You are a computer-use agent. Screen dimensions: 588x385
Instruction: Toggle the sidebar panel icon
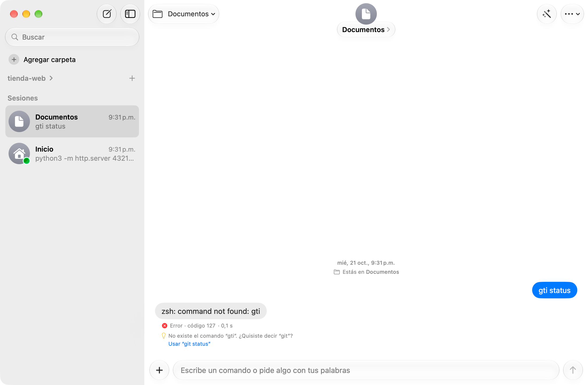(130, 14)
